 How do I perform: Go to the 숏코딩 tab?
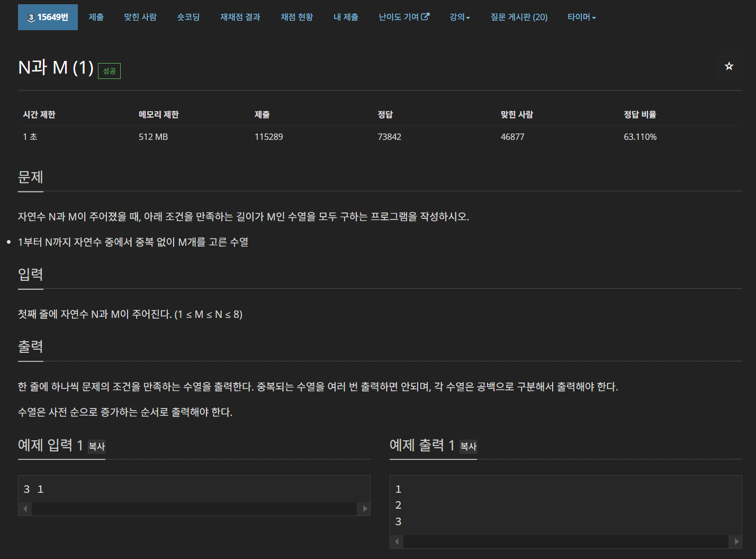188,17
